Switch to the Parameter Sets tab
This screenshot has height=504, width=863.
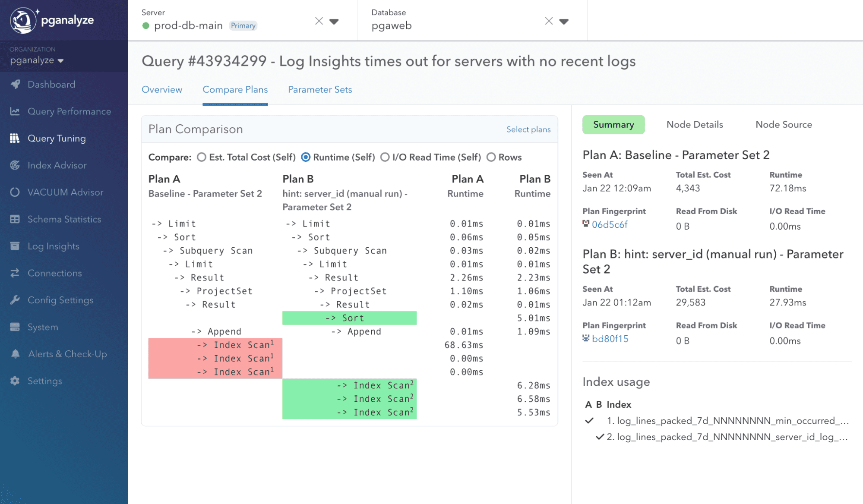coord(319,89)
